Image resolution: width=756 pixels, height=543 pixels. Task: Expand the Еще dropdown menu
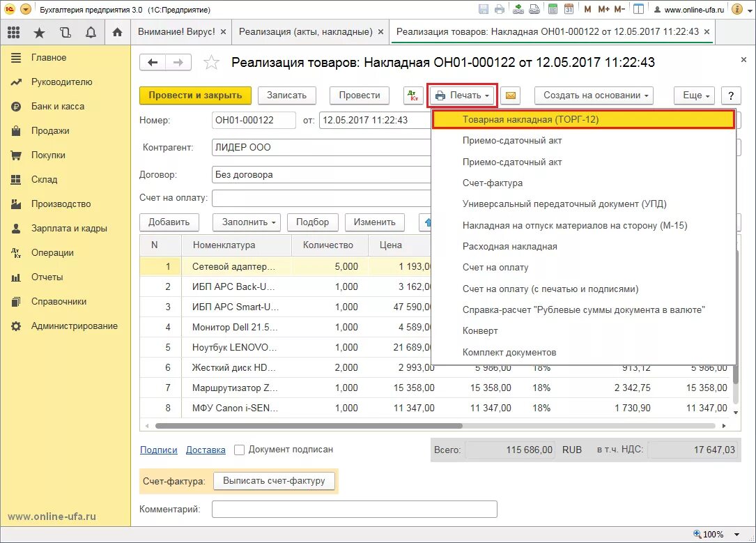[x=695, y=95]
